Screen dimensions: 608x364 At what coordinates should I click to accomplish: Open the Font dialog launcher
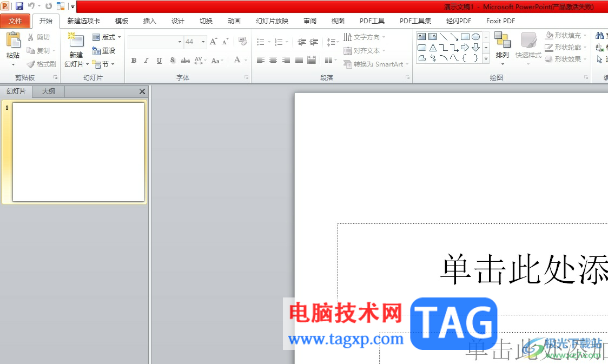click(246, 77)
